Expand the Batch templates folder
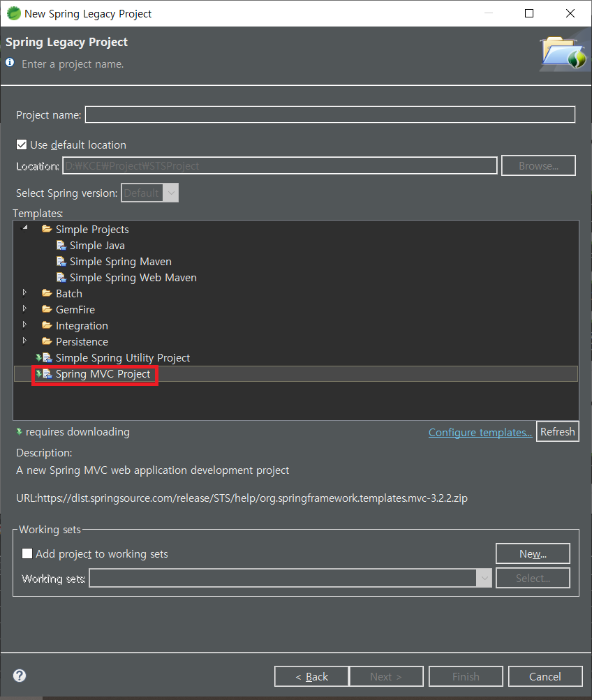The height and width of the screenshot is (700, 592). tap(24, 293)
